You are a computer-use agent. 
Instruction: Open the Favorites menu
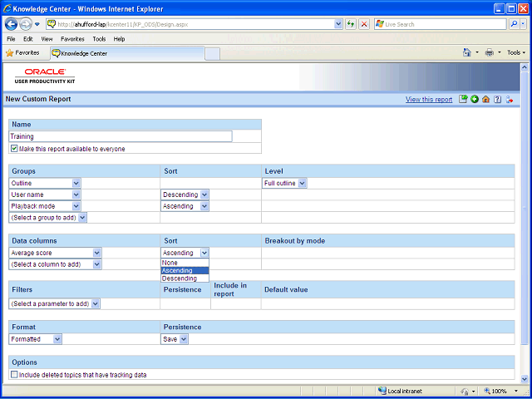click(x=72, y=39)
